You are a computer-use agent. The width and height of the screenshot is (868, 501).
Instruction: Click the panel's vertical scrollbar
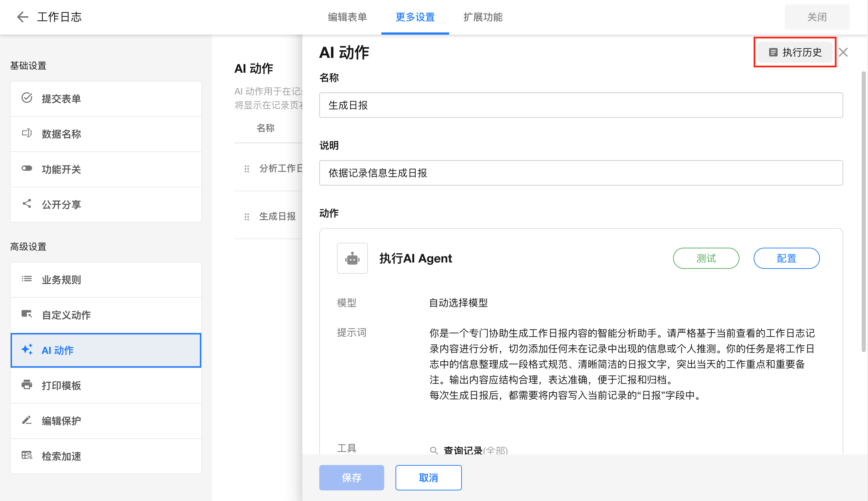tap(863, 212)
